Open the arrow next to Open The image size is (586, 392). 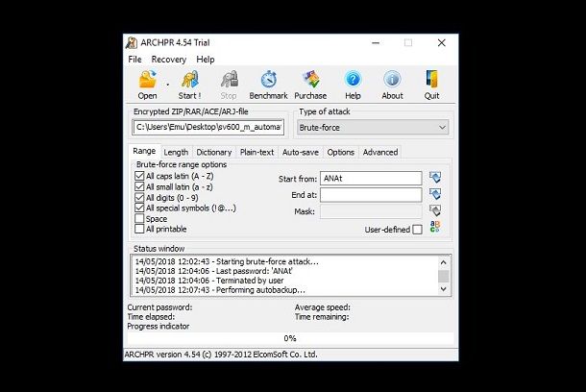point(167,85)
